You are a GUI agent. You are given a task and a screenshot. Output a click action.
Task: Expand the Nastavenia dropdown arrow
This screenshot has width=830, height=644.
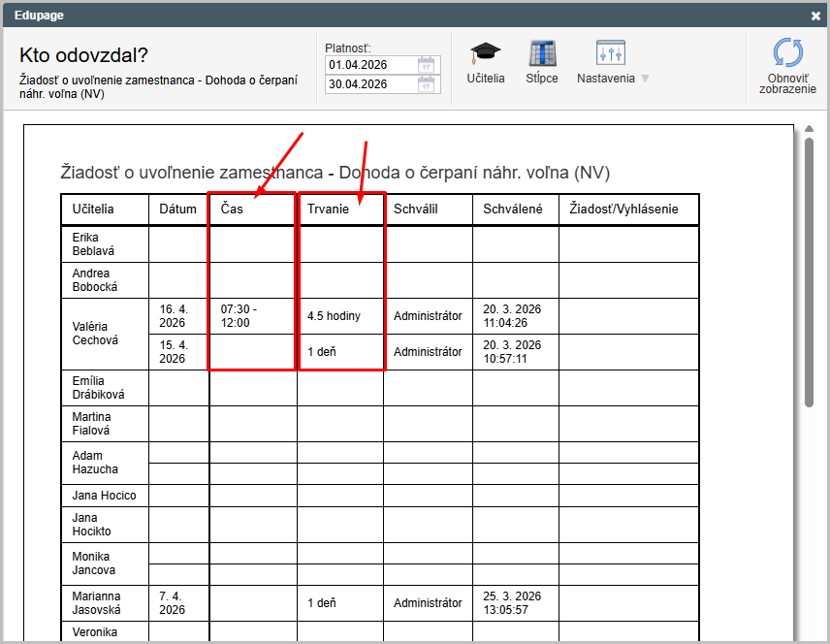pyautogui.click(x=645, y=79)
